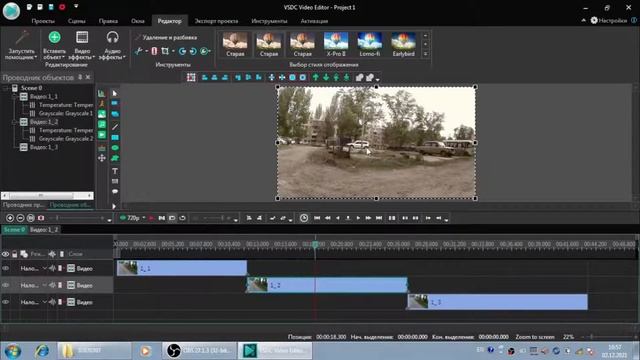Expand the side toolbar bottom arrow
The height and width of the screenshot is (360, 640).
tap(114, 206)
